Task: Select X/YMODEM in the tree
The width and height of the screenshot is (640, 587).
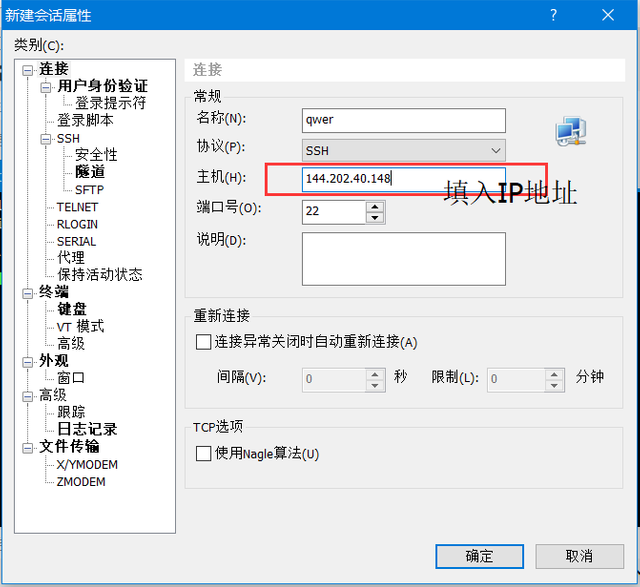Action: (x=87, y=465)
